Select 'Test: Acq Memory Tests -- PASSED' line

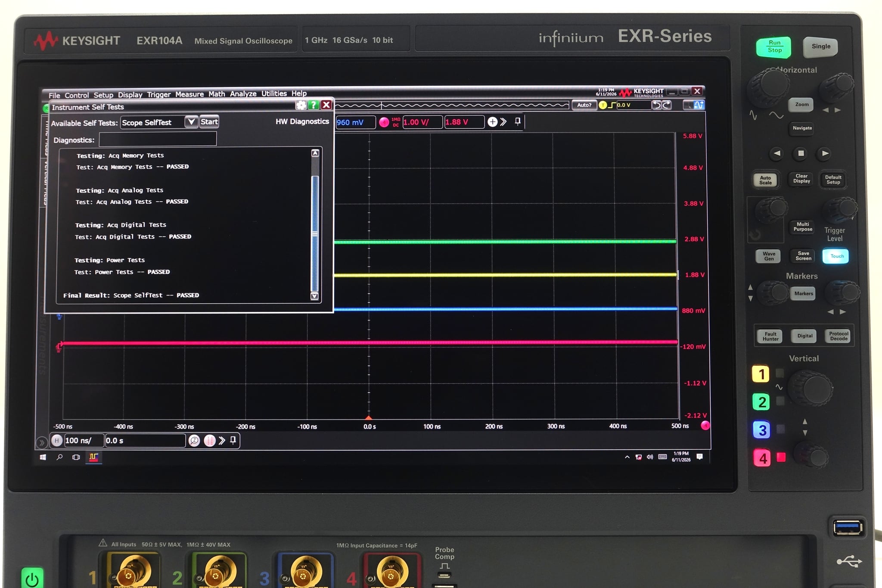[132, 167]
